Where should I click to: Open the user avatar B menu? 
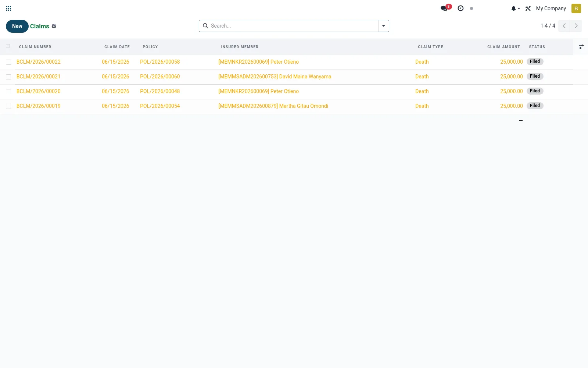pyautogui.click(x=576, y=8)
